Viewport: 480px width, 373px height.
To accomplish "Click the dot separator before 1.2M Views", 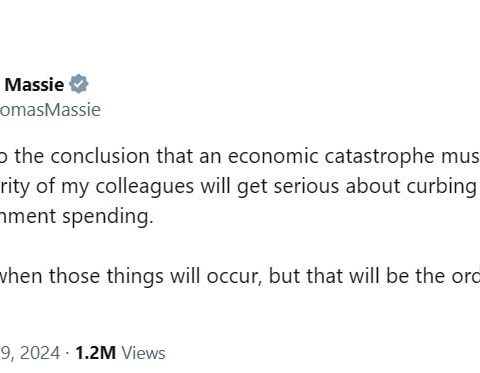I will coord(68,353).
